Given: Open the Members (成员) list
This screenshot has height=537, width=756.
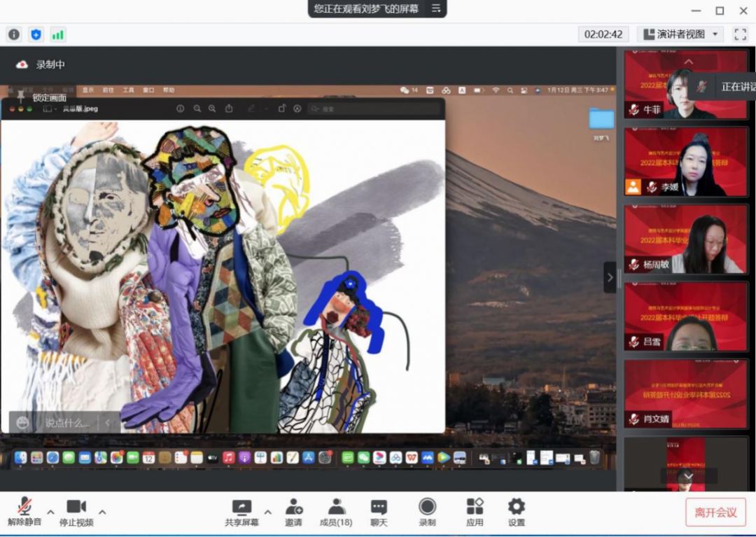Looking at the screenshot, I should point(335,512).
